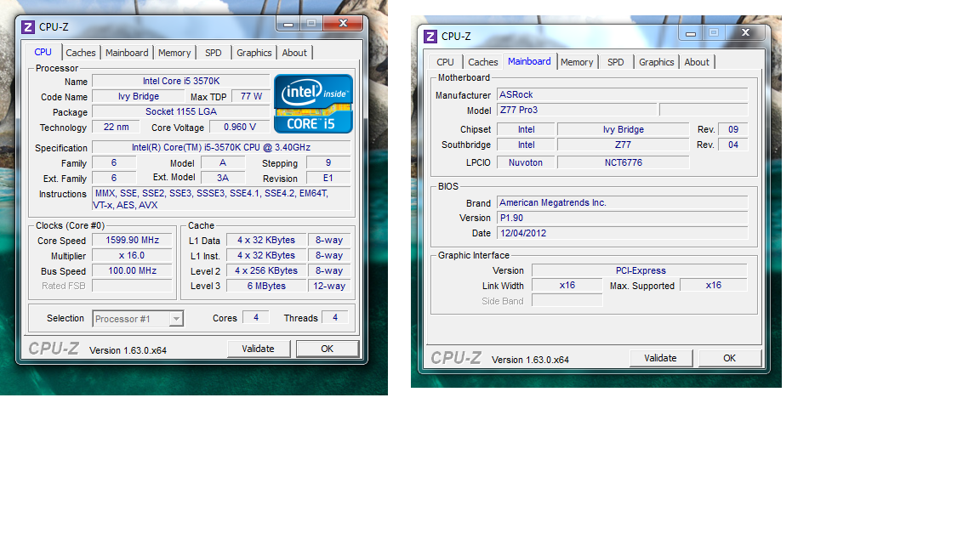Click the Specification field i5-3570K CPU @ 3.40GHz
This screenshot has width=980, height=551.
click(221, 147)
